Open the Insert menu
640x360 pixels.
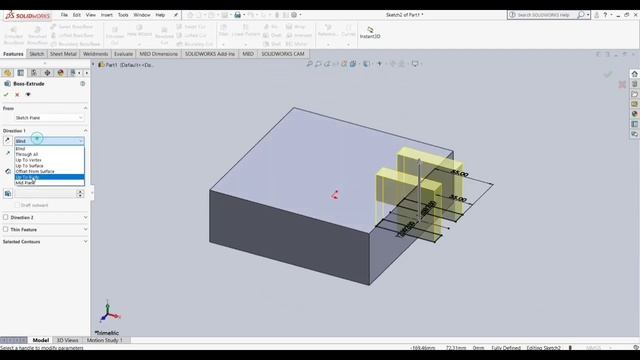point(107,15)
